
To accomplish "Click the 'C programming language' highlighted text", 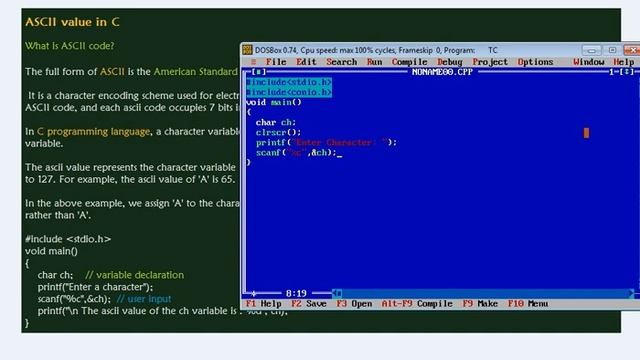I will tap(93, 132).
